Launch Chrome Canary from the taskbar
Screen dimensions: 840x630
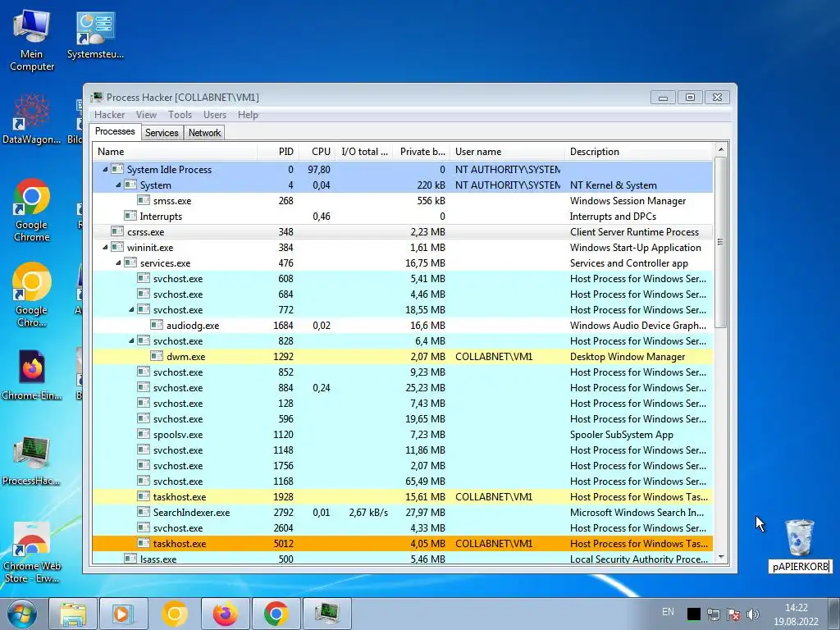[x=174, y=614]
